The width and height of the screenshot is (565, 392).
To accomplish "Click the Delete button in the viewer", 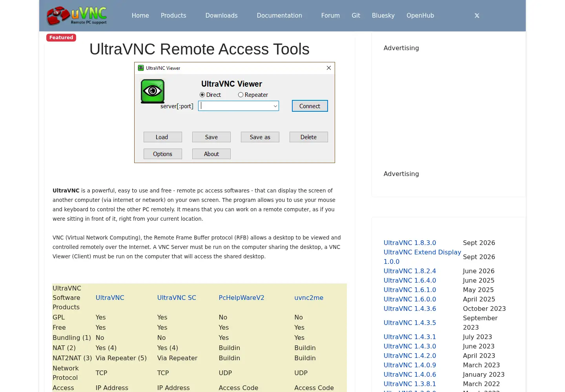I will click(309, 137).
